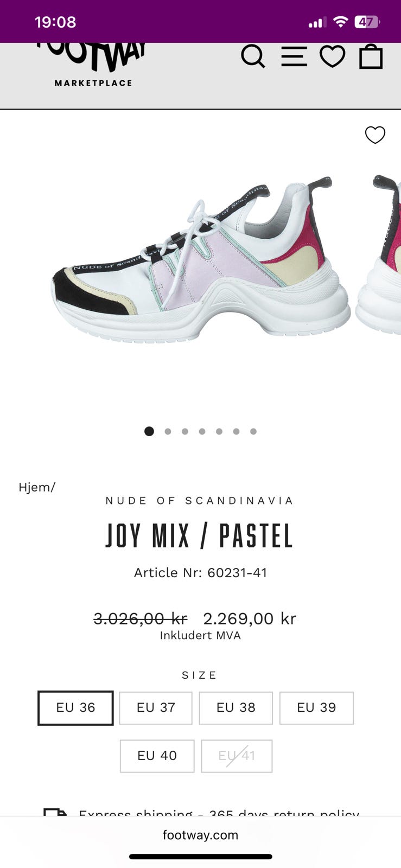Open the shopping bag icon

[x=371, y=56]
